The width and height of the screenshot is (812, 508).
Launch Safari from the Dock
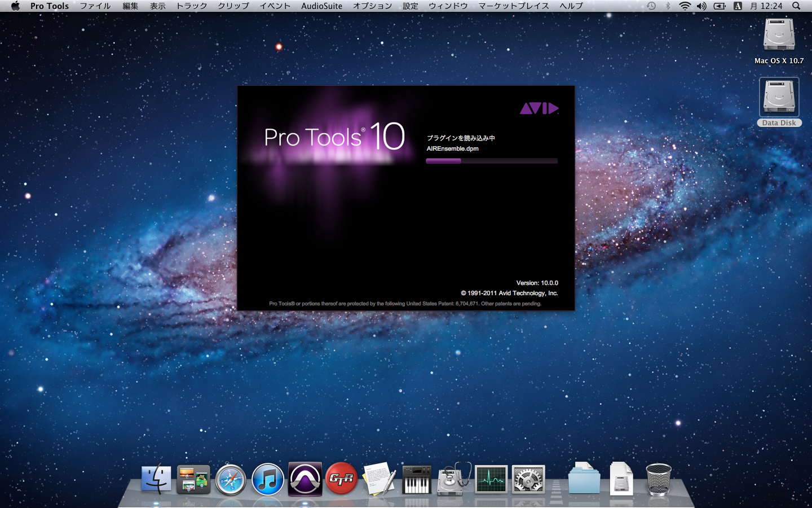point(231,479)
